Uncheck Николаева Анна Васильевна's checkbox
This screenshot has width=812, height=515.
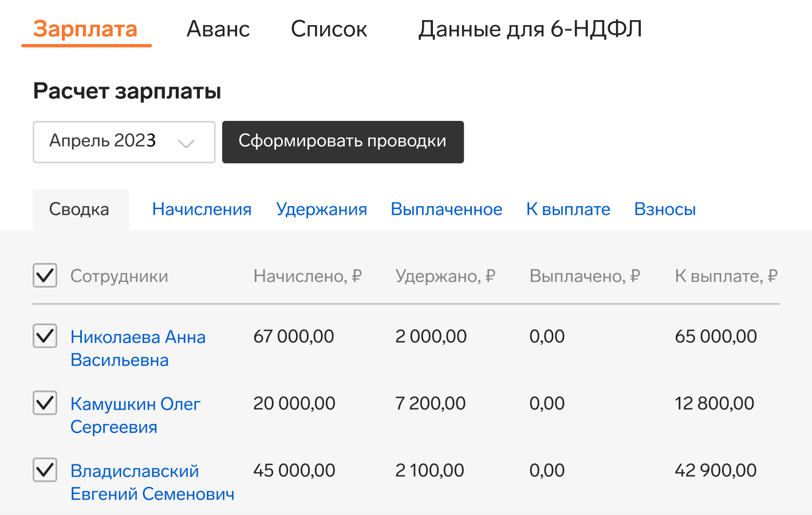click(x=45, y=336)
